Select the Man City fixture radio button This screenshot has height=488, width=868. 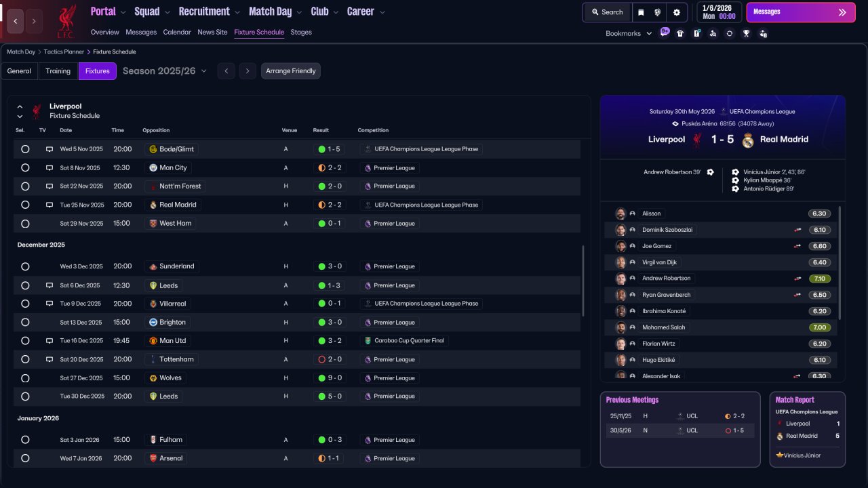pyautogui.click(x=25, y=167)
